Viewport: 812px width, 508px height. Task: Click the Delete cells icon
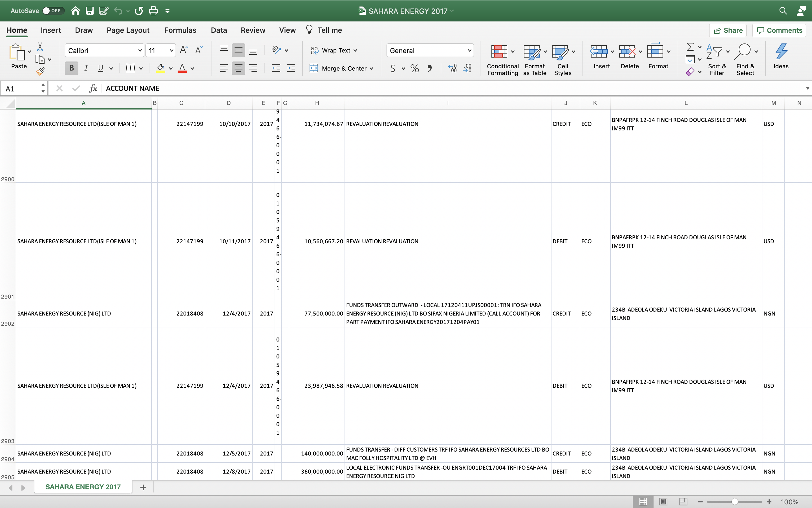(627, 52)
